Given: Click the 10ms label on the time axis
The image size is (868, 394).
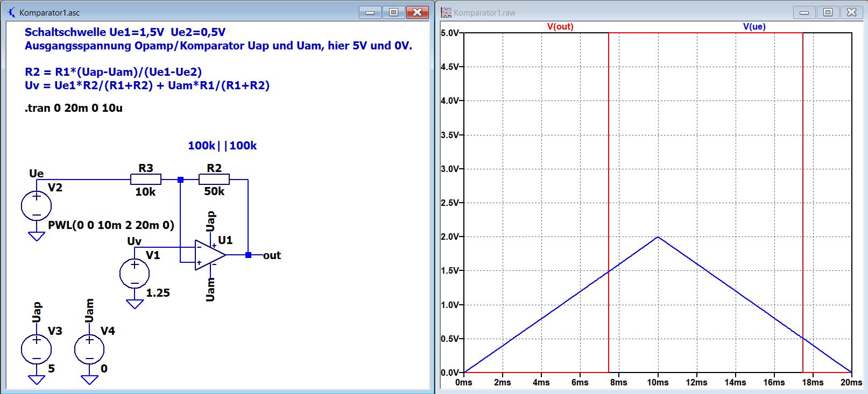Looking at the screenshot, I should pos(658,382).
